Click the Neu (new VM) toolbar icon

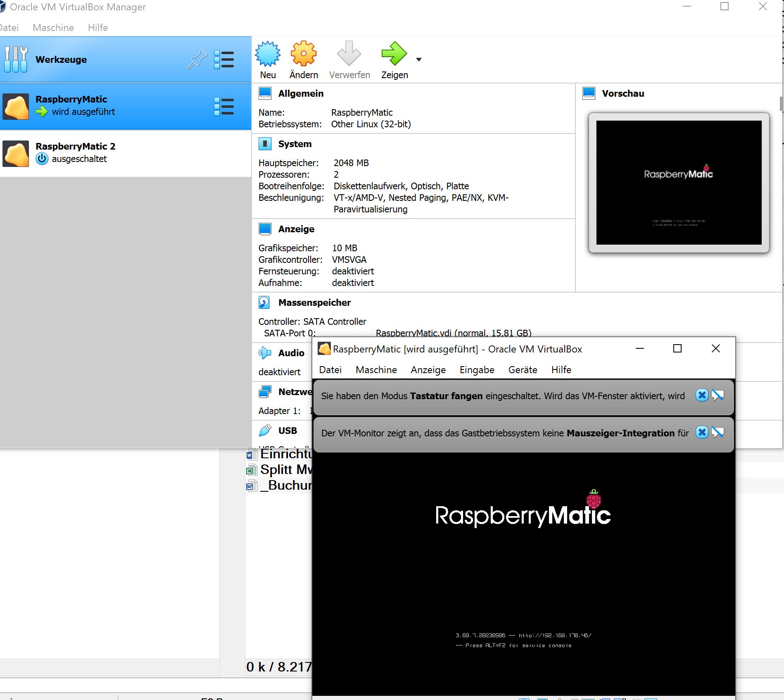click(x=268, y=54)
